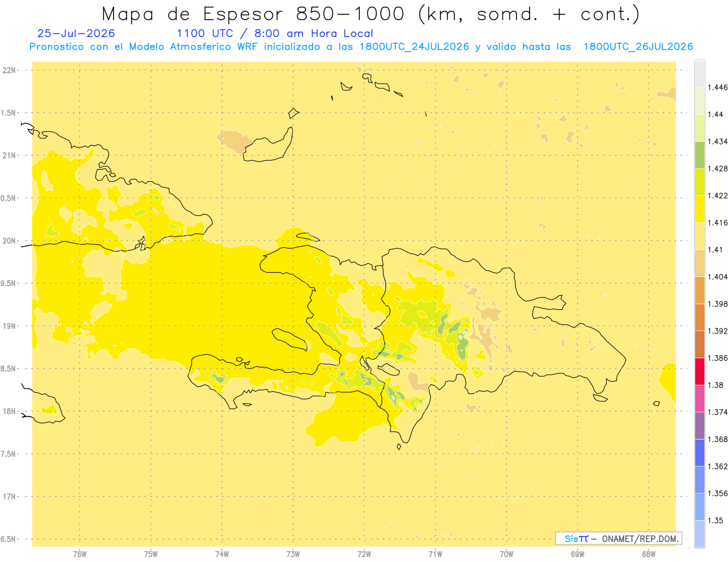
Task: Click the "1100 UTC / 8:00 am Hora Local" time label
Action: [275, 34]
